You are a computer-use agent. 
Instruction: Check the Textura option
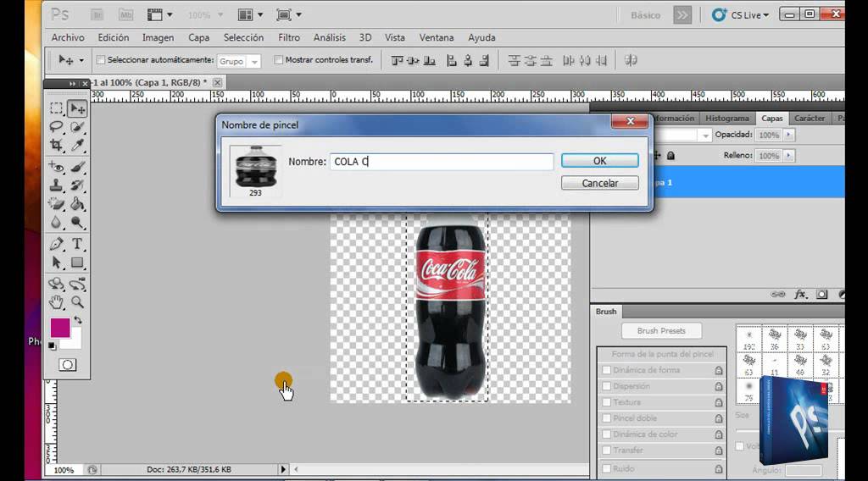pyautogui.click(x=607, y=402)
